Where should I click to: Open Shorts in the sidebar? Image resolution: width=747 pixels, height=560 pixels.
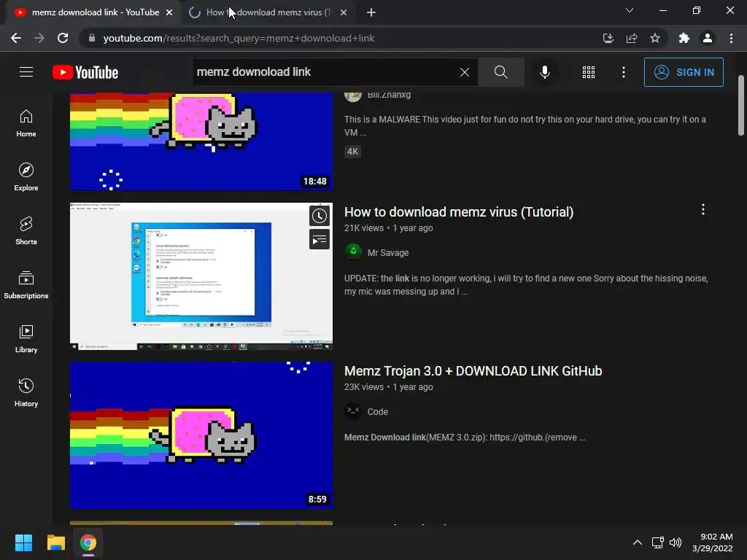(26, 231)
